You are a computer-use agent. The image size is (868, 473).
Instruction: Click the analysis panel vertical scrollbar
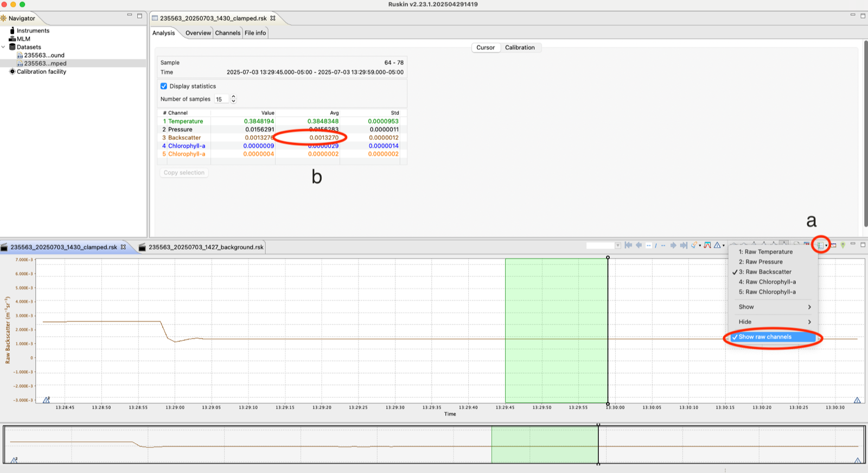[865, 134]
